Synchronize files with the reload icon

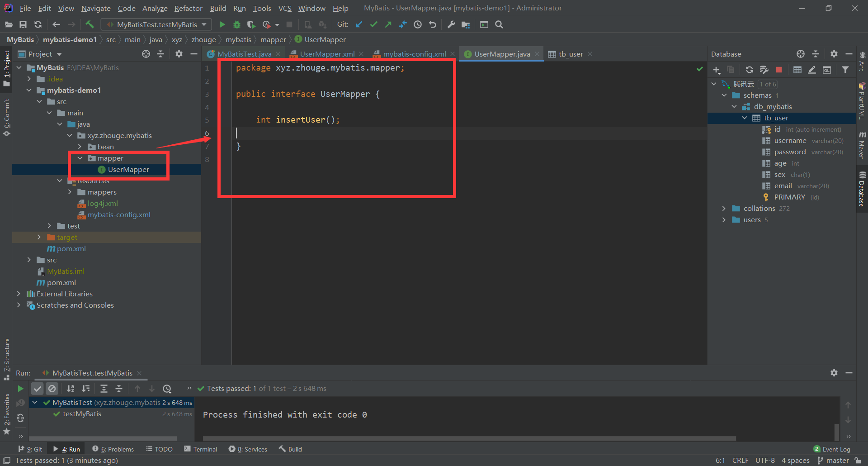38,24
